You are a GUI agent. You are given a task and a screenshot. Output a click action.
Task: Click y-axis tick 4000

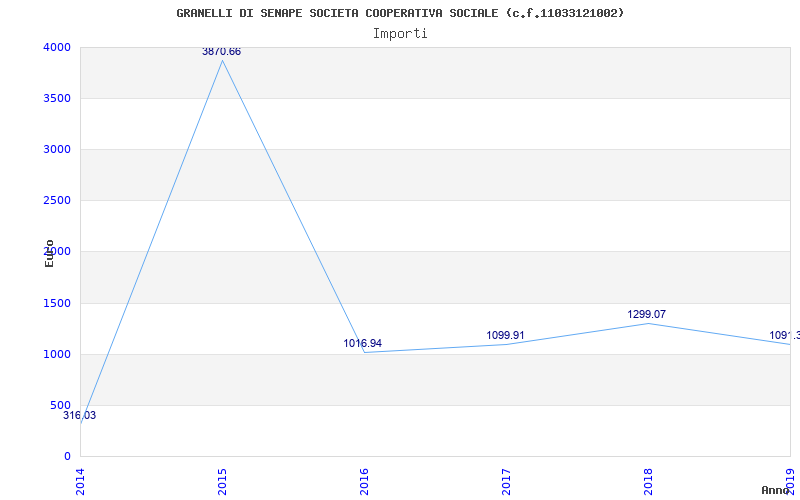click(57, 47)
